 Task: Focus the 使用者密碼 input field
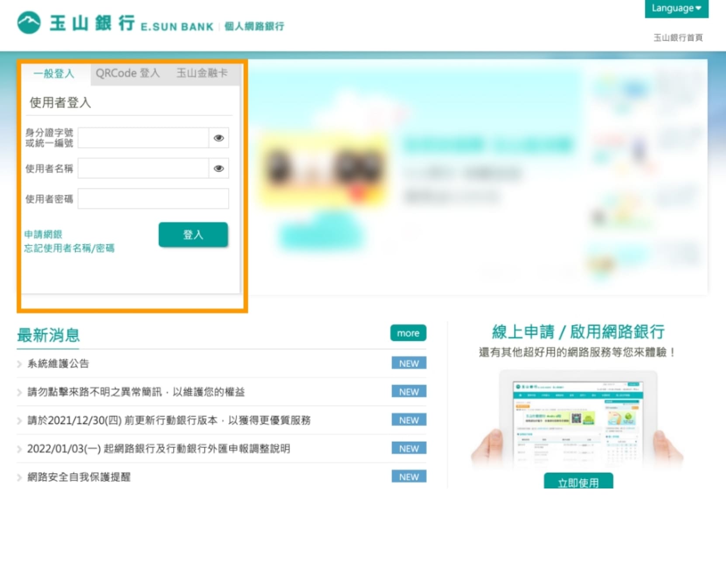(x=153, y=199)
